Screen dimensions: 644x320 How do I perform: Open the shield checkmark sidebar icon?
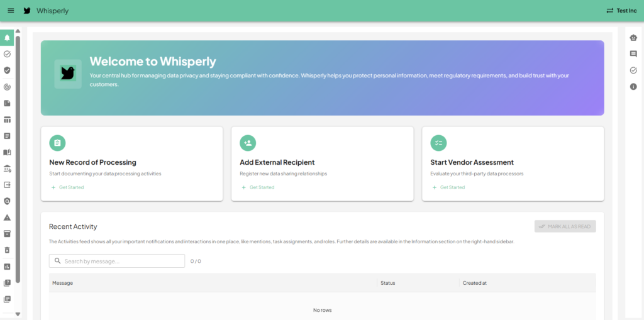pos(7,70)
